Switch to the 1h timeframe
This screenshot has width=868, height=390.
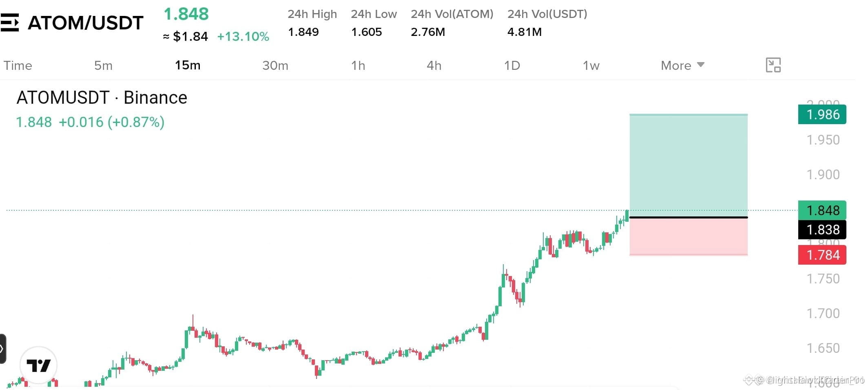click(x=358, y=65)
